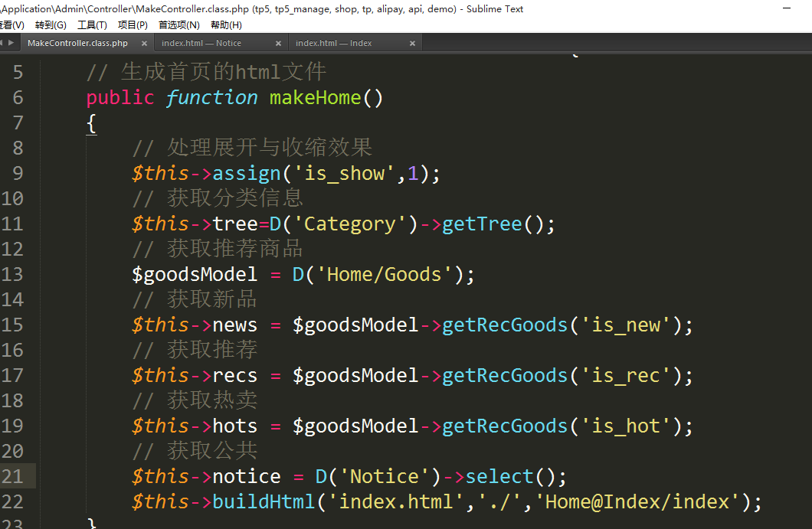812x529 pixels.
Task: Click the tab scroll right arrow
Action: 11,43
